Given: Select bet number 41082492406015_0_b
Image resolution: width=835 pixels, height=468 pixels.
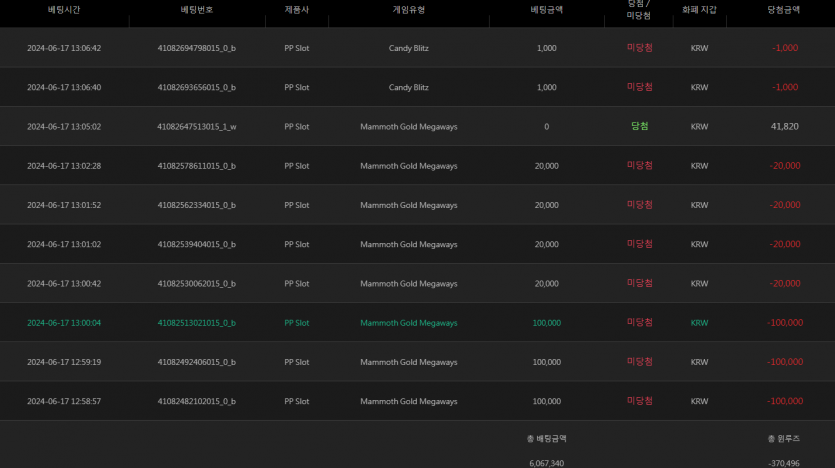Looking at the screenshot, I should pyautogui.click(x=197, y=362).
